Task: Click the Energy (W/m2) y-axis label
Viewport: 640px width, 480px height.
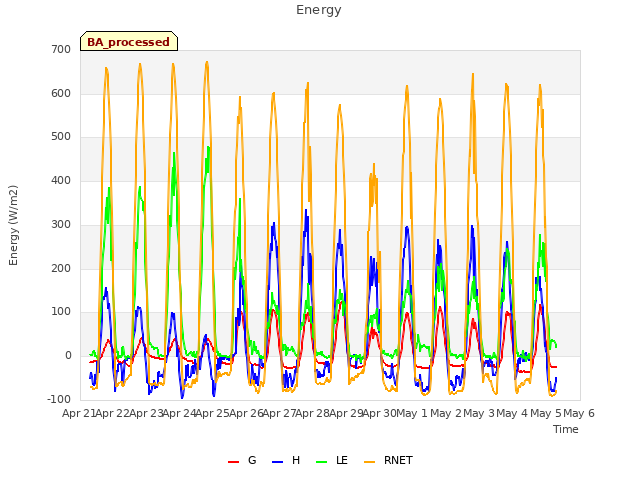Action: pos(13,225)
